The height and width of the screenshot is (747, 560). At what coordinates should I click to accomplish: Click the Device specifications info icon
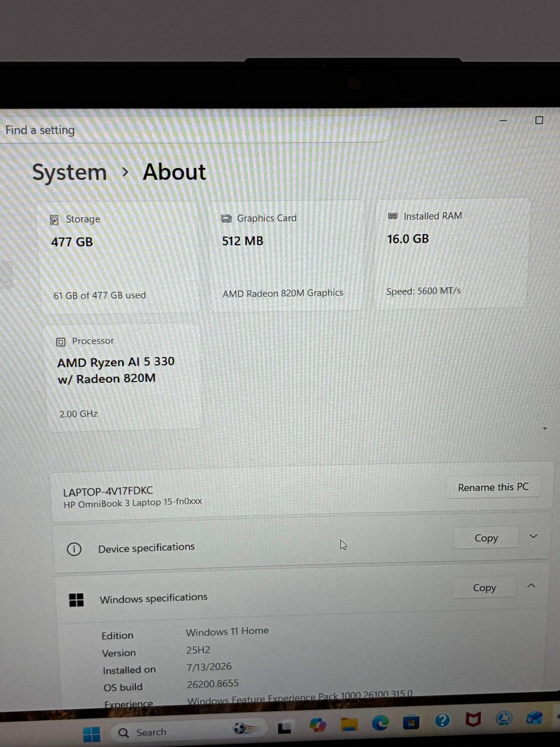(x=74, y=549)
